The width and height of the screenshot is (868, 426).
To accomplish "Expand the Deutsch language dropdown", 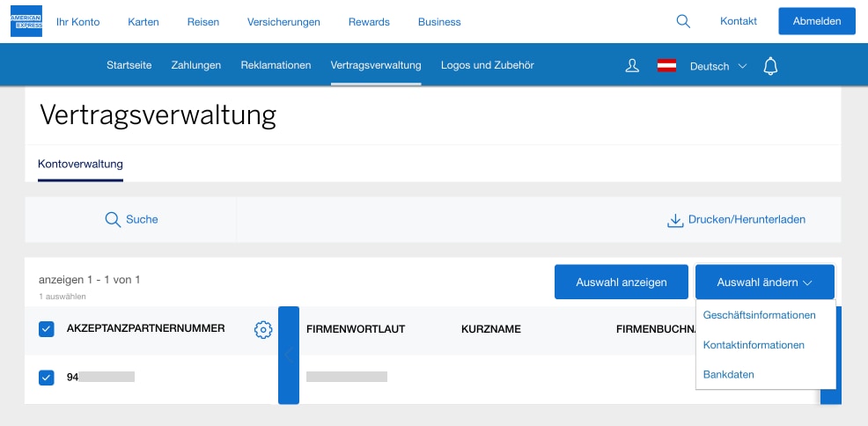I will [717, 66].
